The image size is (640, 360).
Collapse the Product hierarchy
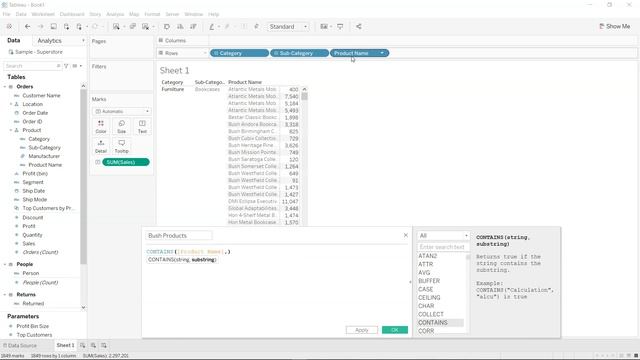coord(11,130)
